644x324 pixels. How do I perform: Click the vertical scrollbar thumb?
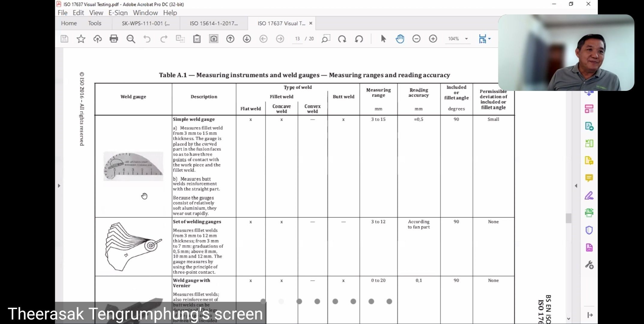pyautogui.click(x=568, y=218)
